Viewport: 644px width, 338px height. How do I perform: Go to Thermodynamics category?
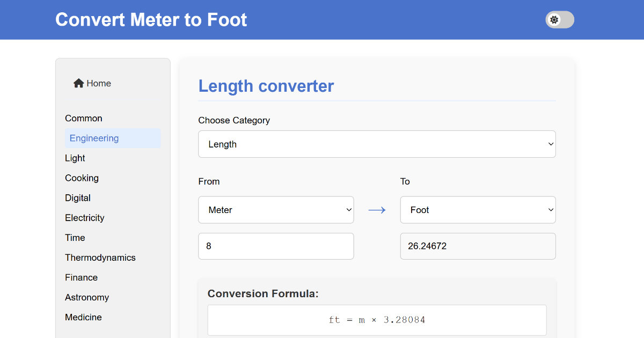click(x=100, y=257)
